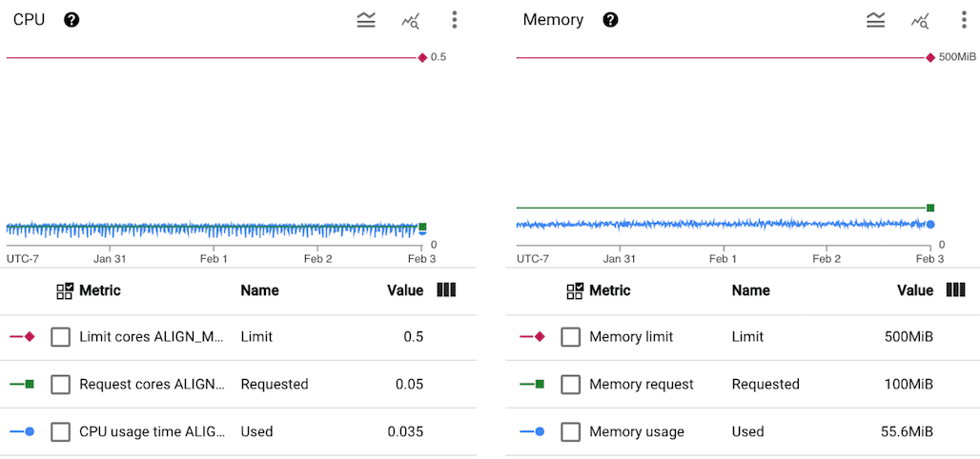Check the Memory request checkbox

571,385
